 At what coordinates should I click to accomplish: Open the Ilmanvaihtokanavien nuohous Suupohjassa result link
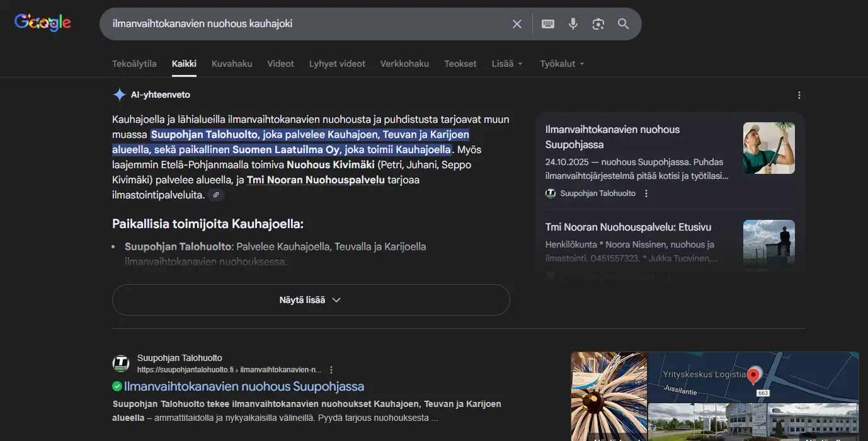[x=246, y=386]
